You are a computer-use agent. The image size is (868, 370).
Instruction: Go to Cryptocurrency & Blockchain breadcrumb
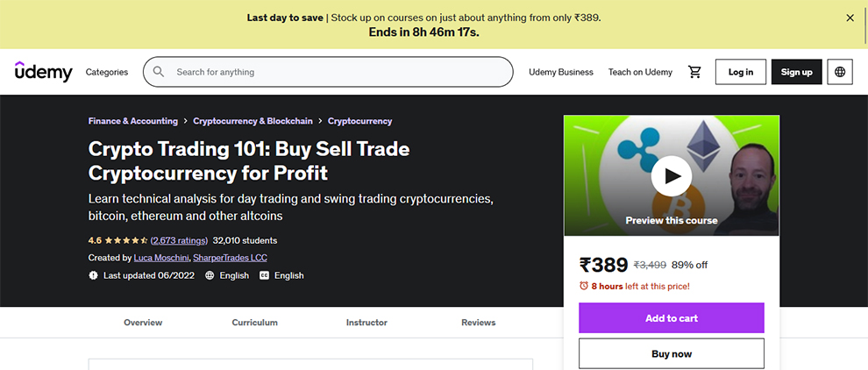[253, 121]
